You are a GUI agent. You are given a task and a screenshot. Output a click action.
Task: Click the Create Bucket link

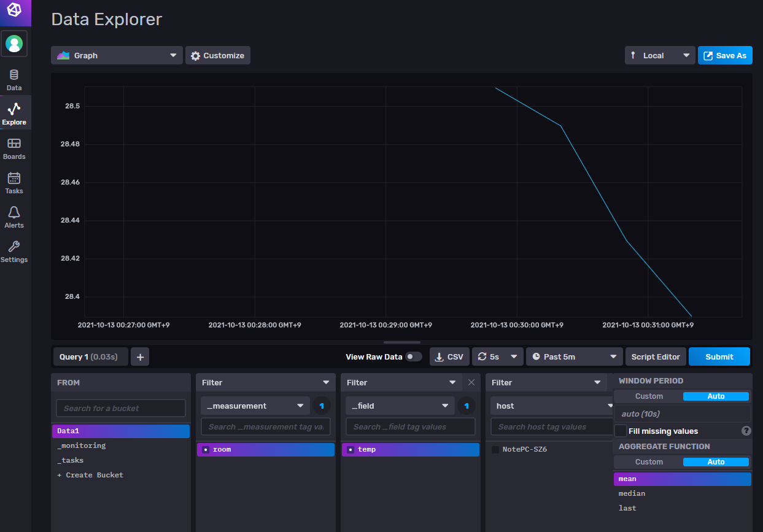click(90, 474)
